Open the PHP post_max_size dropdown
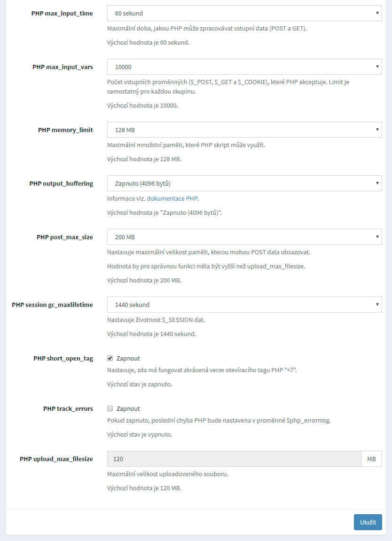Screen dimensions: 392x541 (244, 237)
